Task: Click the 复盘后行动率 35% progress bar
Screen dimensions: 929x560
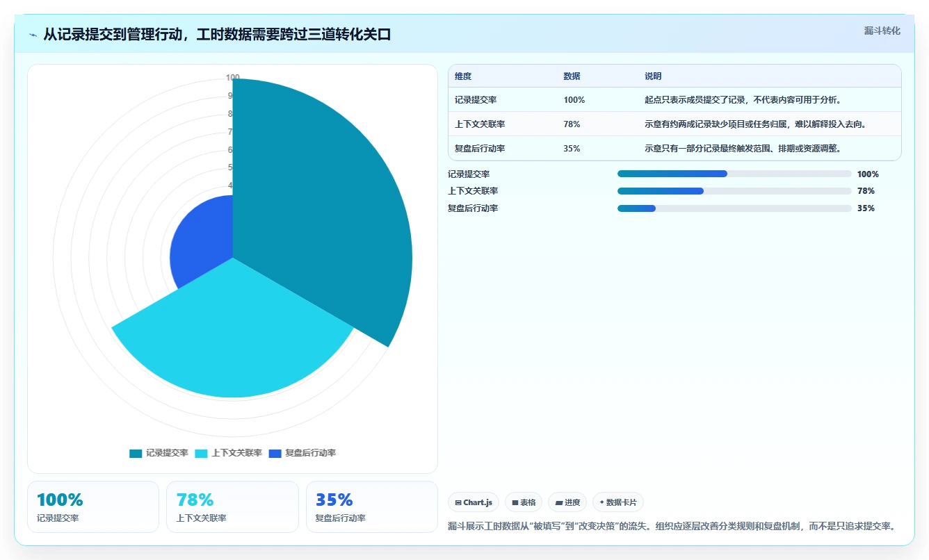Action: pos(734,208)
